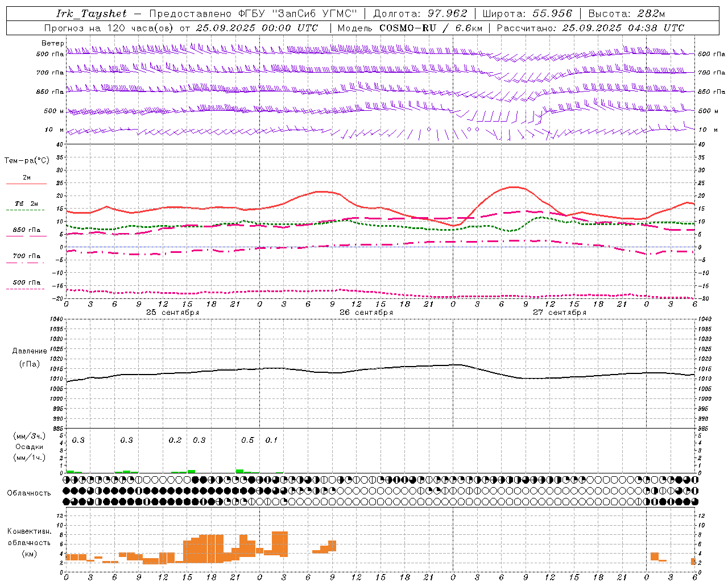Click the (мм/3ч.) precipitation unit label
The width and height of the screenshot is (728, 582).
point(29,436)
